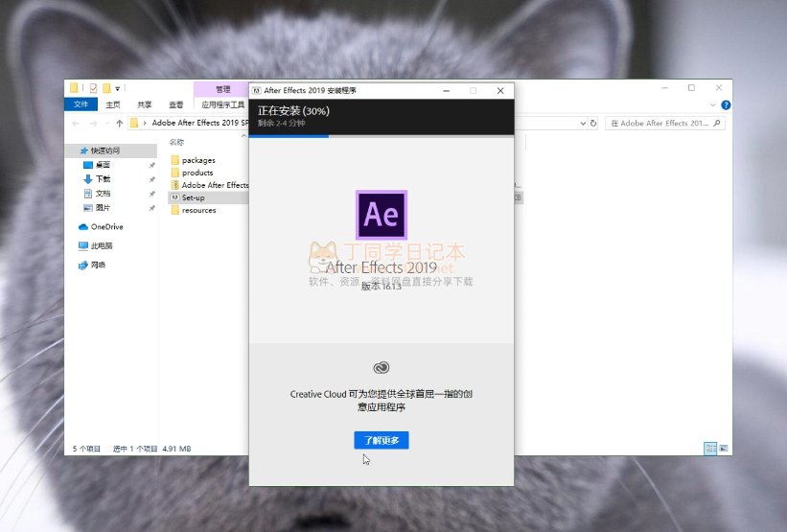Select the Set-up installer file
The height and width of the screenshot is (532, 787).
[x=193, y=197]
